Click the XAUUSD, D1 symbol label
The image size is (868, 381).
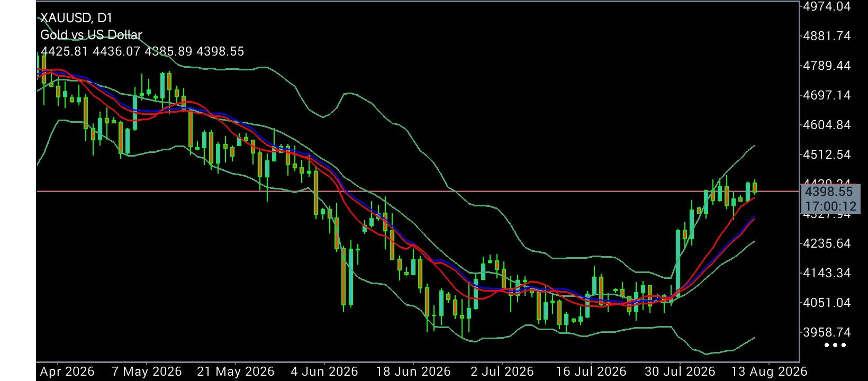pos(76,18)
